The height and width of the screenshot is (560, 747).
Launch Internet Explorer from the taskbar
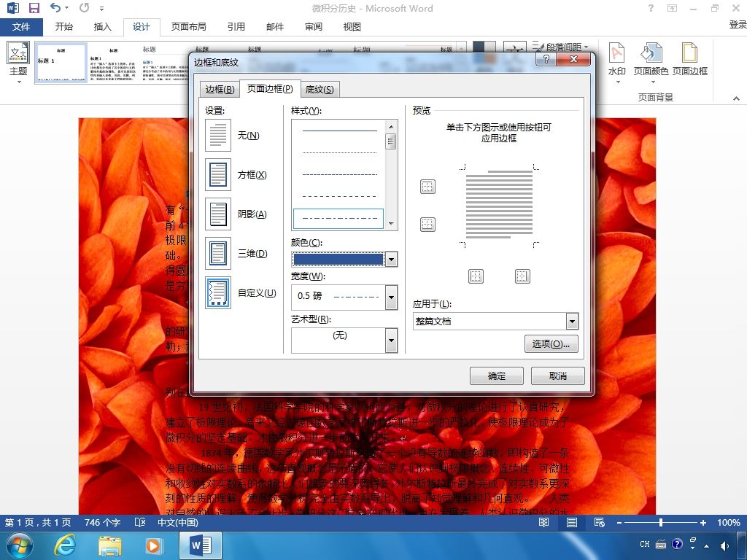64,545
